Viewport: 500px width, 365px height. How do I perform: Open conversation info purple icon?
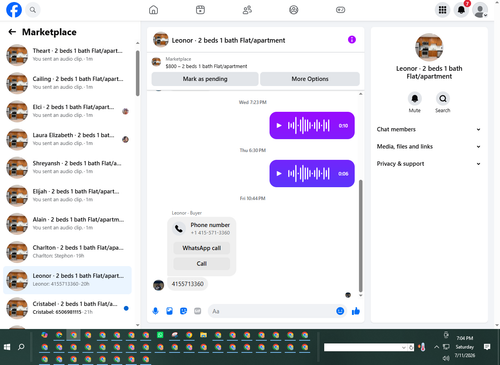coord(352,40)
